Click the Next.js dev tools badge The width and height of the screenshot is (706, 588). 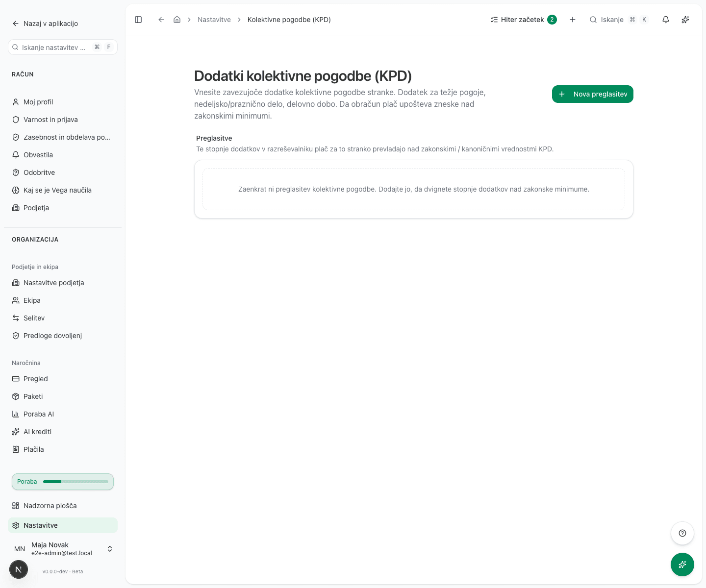[x=19, y=569]
